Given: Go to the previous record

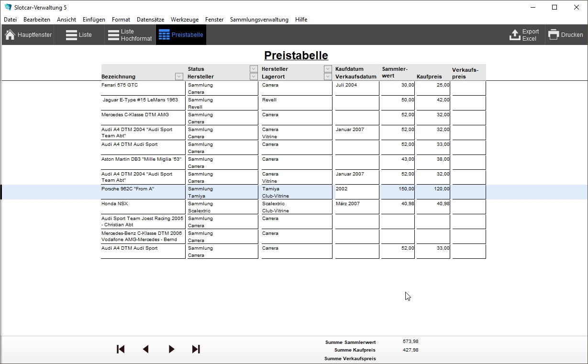Looking at the screenshot, I should pyautogui.click(x=146, y=349).
